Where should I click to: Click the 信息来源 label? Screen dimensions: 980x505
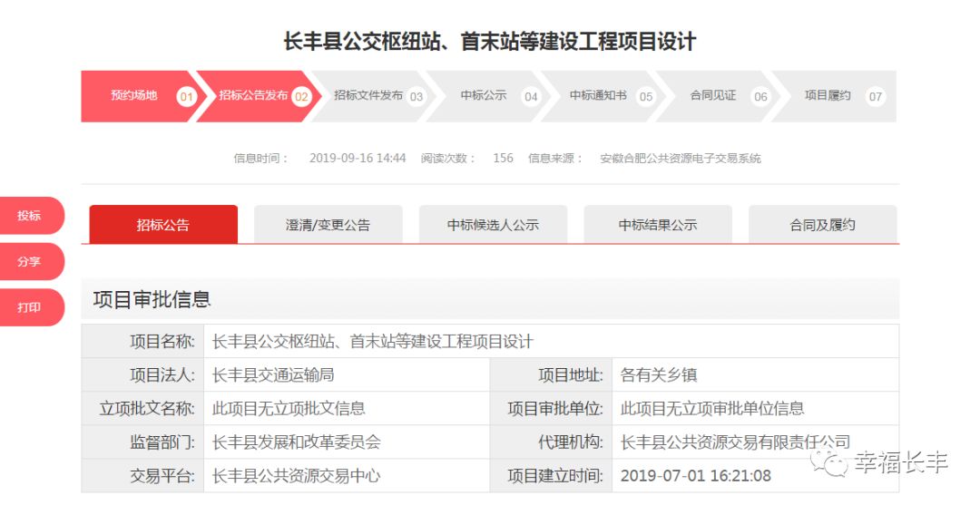pos(555,159)
